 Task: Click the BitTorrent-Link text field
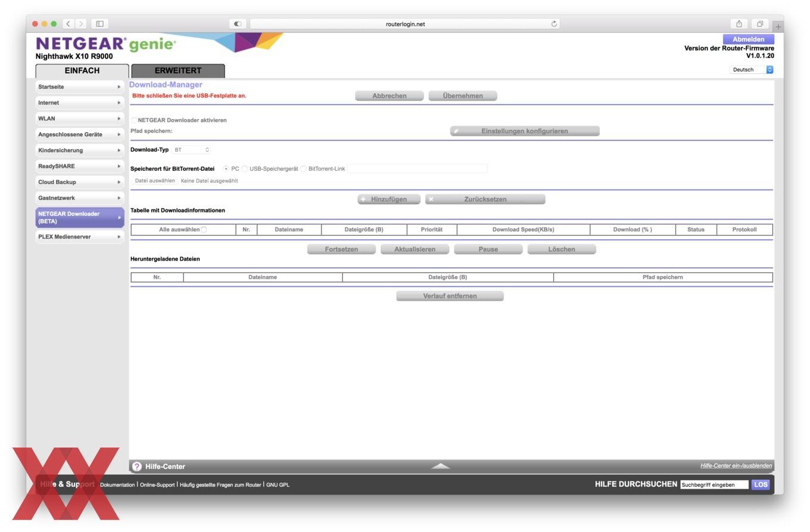coord(418,169)
